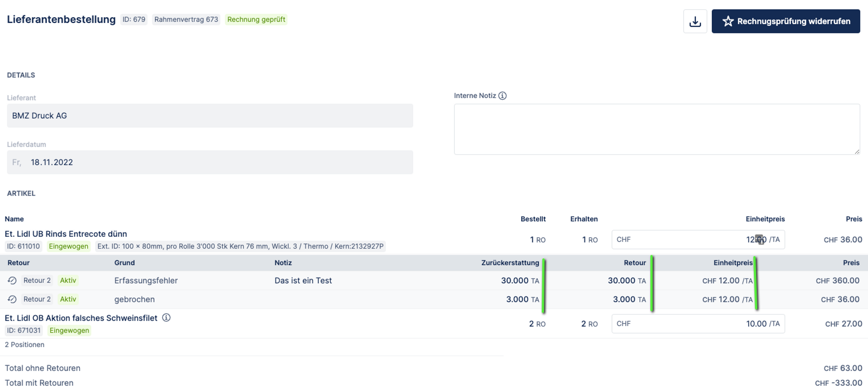Screen dimensions: 868x390
Task: Click the download icon button
Action: pos(695,21)
